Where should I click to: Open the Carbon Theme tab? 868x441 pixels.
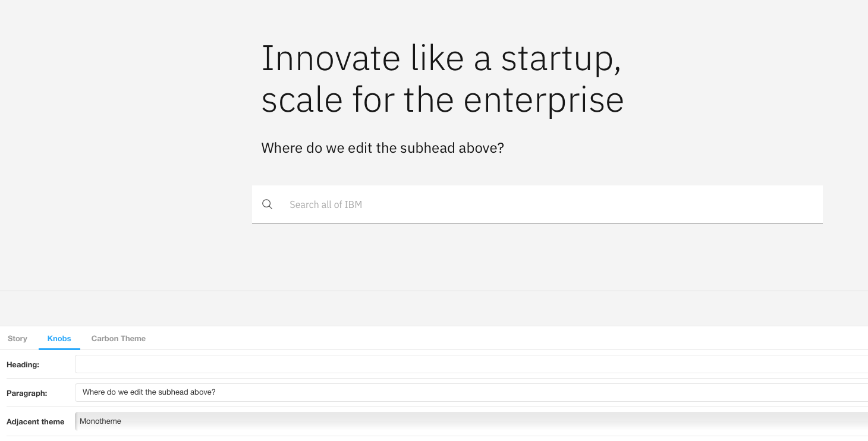[x=118, y=338]
